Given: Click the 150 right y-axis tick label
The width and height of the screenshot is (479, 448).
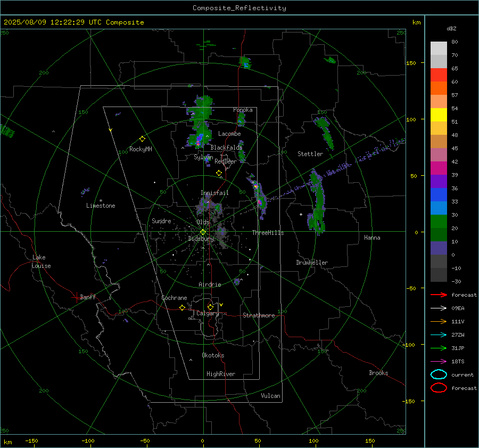Looking at the screenshot, I should (x=411, y=63).
